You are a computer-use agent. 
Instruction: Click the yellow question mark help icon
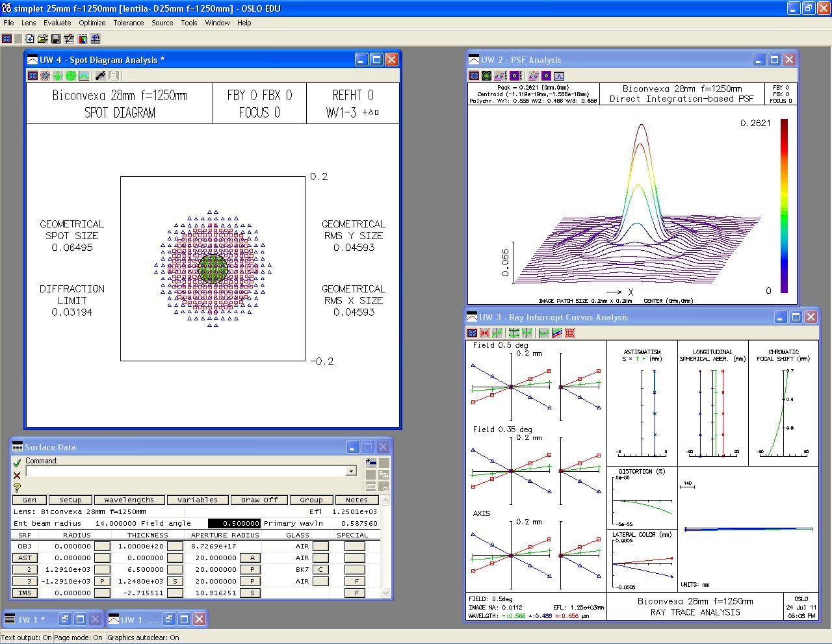coord(17,487)
